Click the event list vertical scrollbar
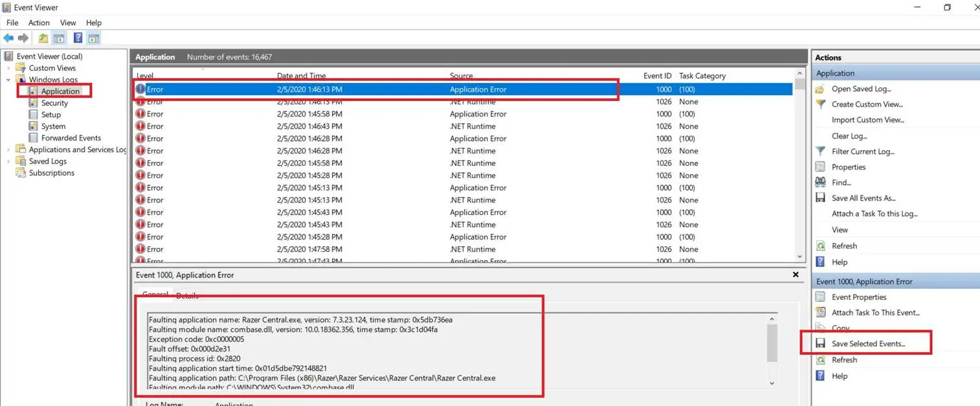Viewport: 980px width, 406px height. tap(800, 165)
